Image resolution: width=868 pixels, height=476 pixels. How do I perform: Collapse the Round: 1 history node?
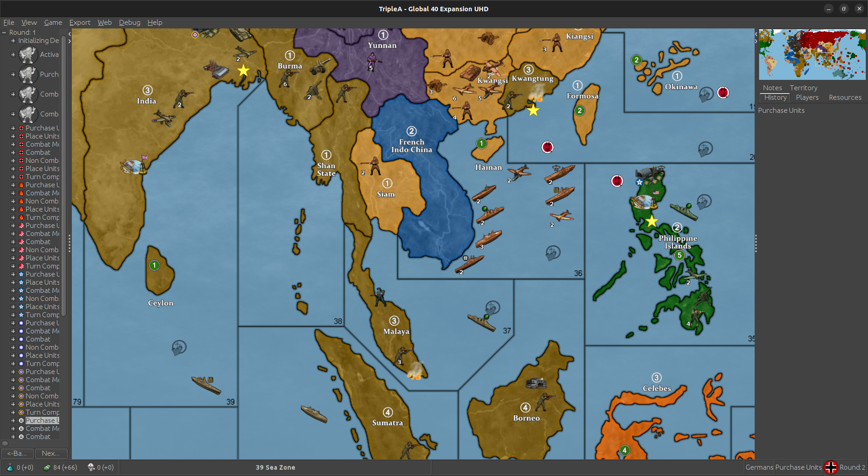(x=4, y=32)
